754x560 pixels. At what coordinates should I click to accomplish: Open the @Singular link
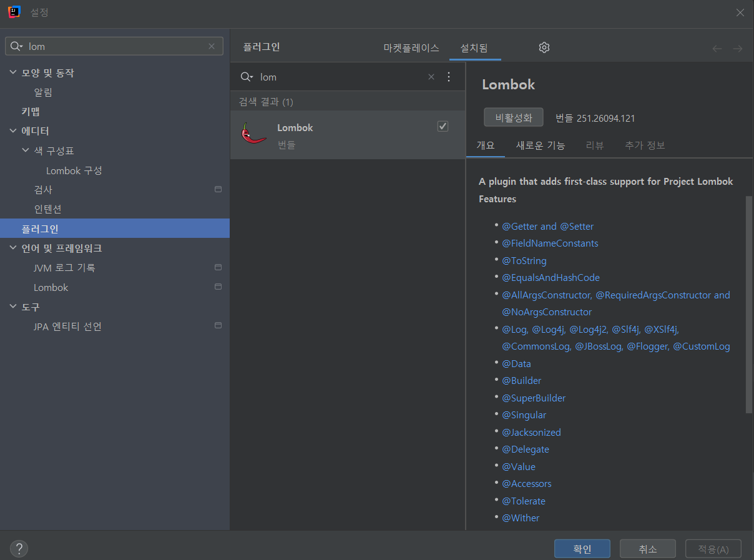pos(524,415)
